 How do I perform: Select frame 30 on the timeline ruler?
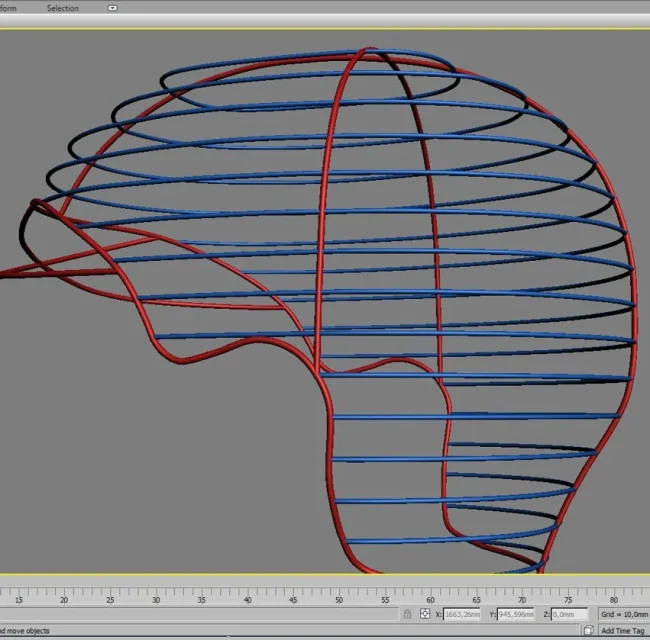coord(156,597)
